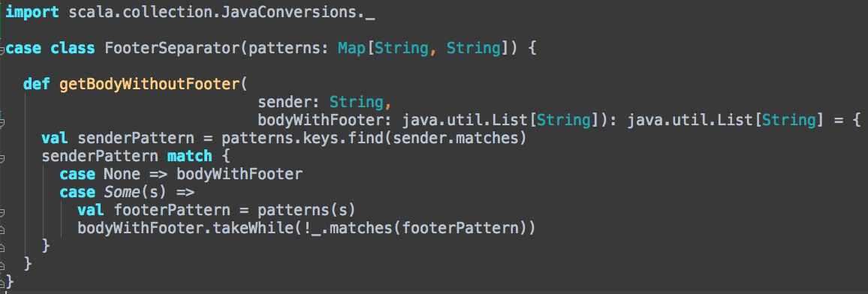Click the Some(s) pattern
Image resolution: width=868 pixels, height=294 pixels.
(131, 192)
